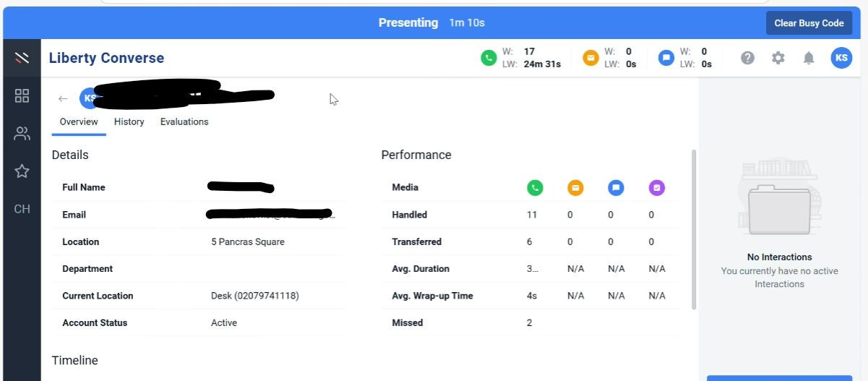Click the '1m 10s' presenting timer

(467, 23)
